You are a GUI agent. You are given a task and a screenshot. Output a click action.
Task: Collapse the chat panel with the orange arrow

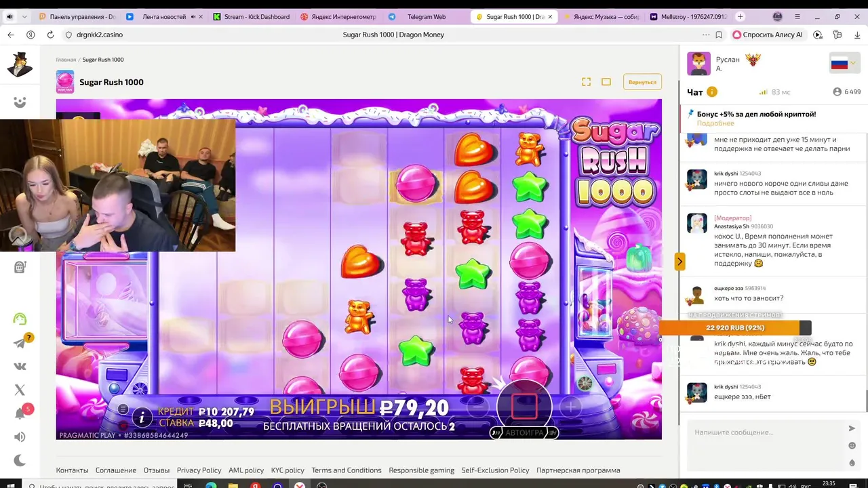679,261
